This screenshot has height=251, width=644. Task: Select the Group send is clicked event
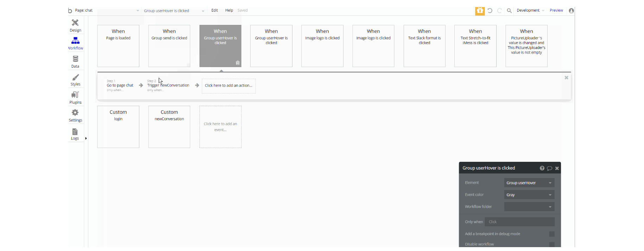click(x=169, y=46)
